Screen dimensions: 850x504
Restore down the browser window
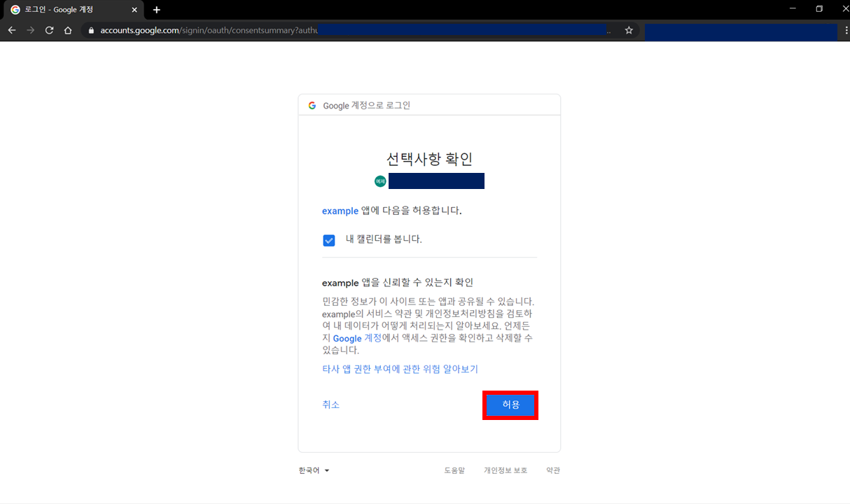coord(819,9)
